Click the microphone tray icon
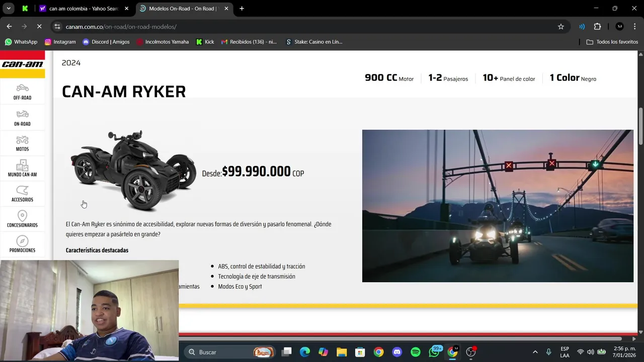This screenshot has width=644, height=362. click(548, 352)
